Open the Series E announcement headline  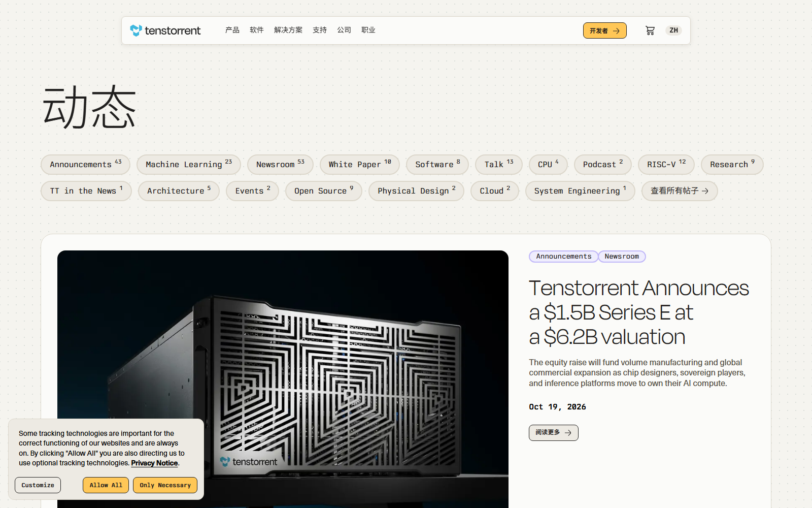638,312
